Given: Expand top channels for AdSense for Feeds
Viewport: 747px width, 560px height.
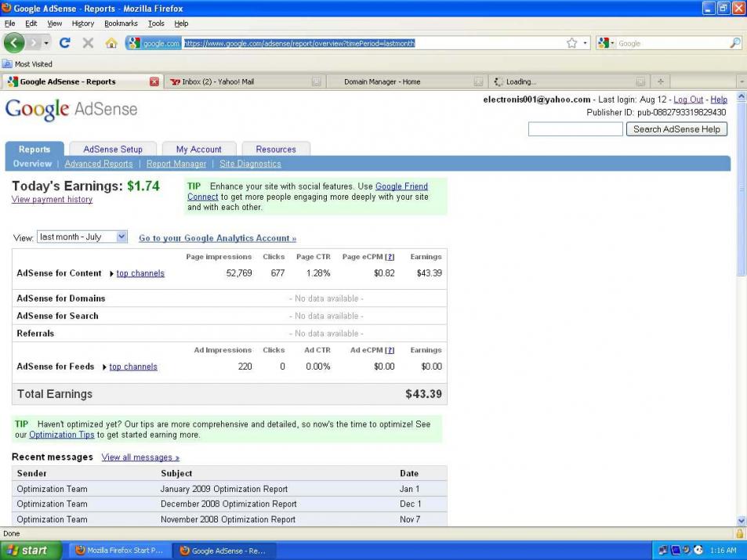Looking at the screenshot, I should tap(133, 367).
